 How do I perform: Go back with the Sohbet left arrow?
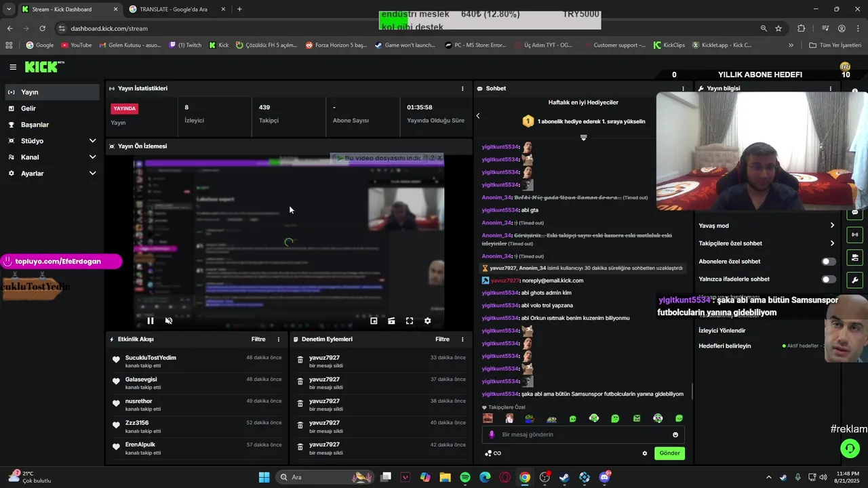pyautogui.click(x=477, y=116)
